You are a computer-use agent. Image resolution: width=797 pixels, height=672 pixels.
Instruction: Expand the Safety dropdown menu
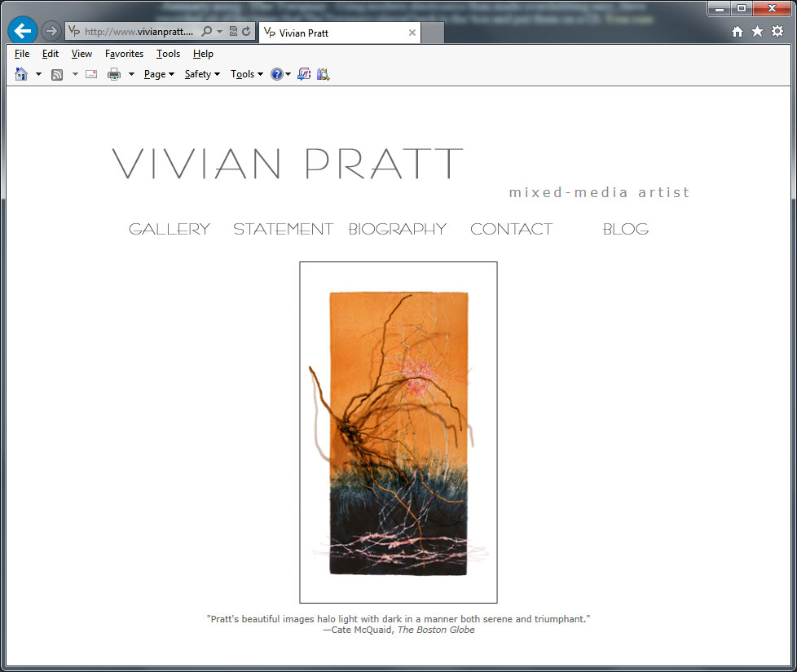point(202,74)
